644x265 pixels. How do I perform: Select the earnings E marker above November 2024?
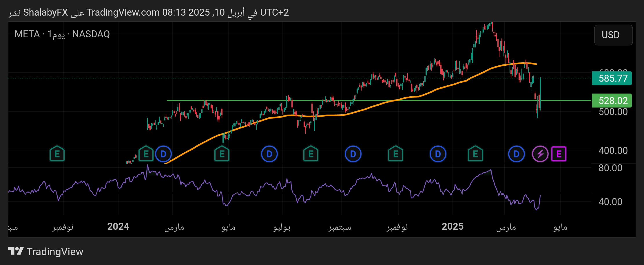(x=396, y=154)
